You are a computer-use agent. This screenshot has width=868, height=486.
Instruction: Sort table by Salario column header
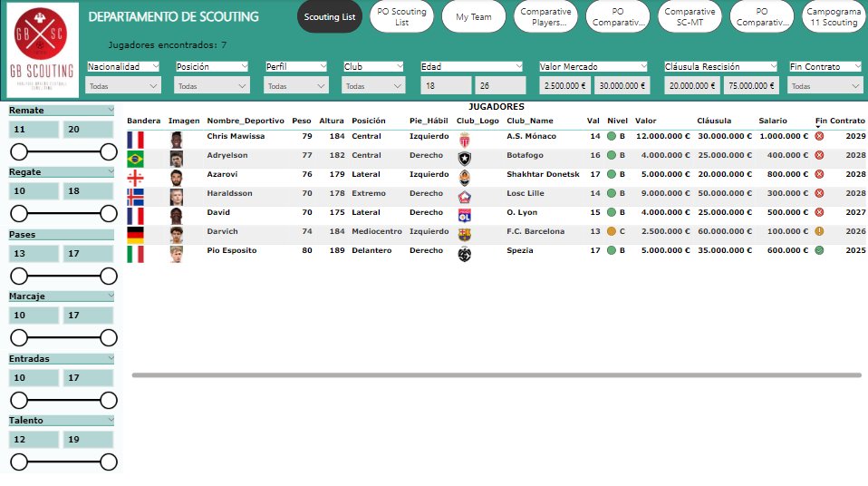pyautogui.click(x=773, y=121)
